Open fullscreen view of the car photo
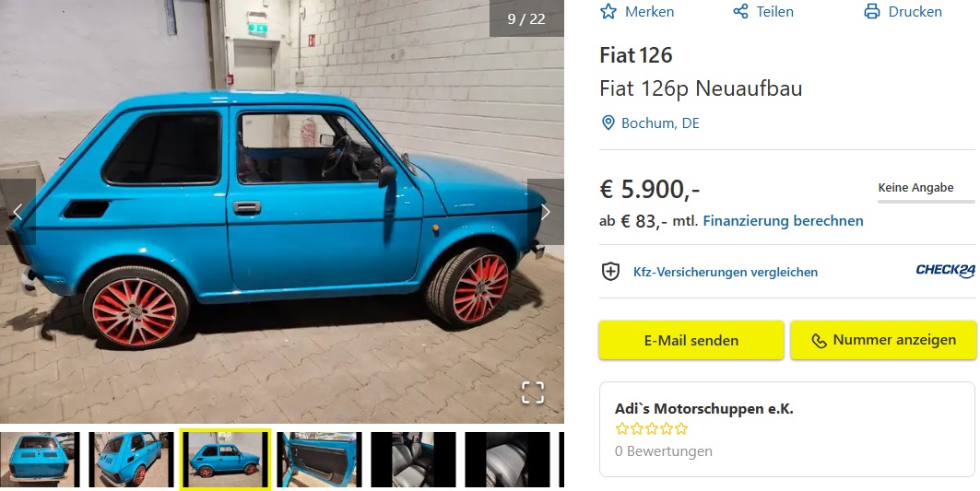The image size is (980, 491). (533, 393)
